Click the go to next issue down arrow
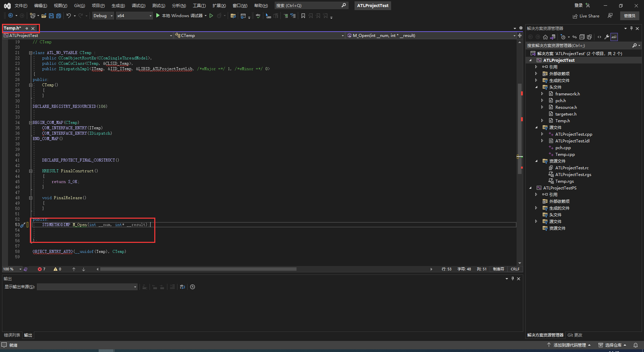644x352 pixels. [84, 269]
